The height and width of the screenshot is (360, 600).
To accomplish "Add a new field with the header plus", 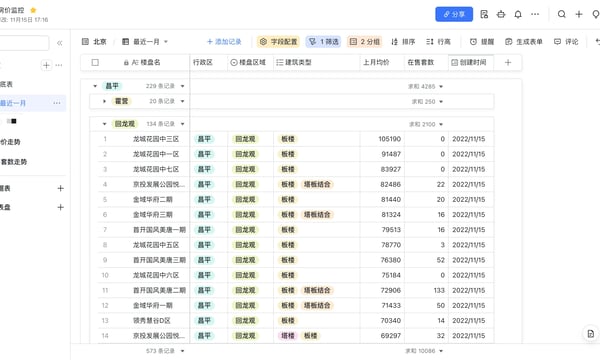I will [508, 62].
